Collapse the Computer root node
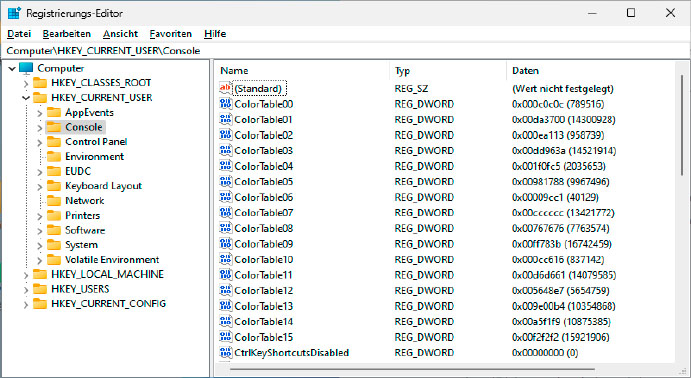The height and width of the screenshot is (378, 691). [12, 68]
